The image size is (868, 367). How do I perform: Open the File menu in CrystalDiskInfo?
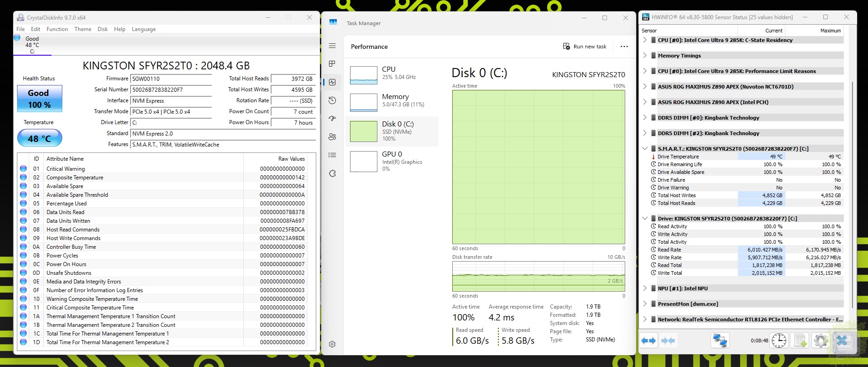pyautogui.click(x=21, y=29)
